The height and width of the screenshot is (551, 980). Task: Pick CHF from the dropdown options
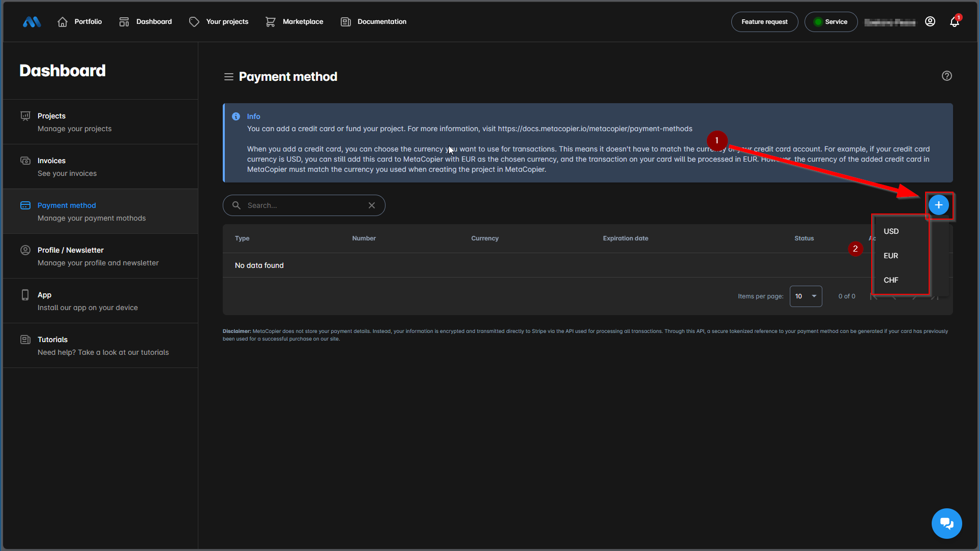(890, 280)
